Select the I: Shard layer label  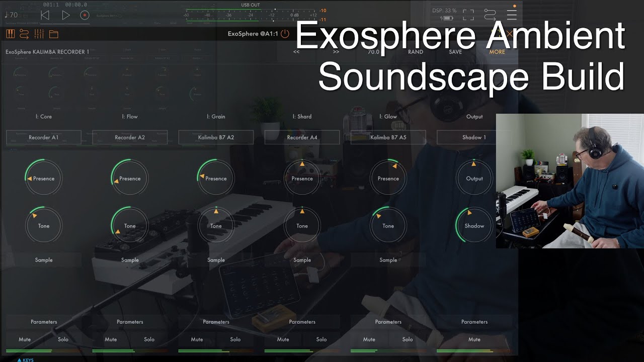pos(302,117)
